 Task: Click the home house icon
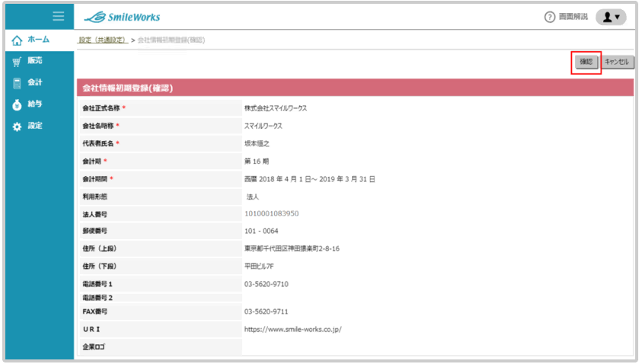point(17,40)
